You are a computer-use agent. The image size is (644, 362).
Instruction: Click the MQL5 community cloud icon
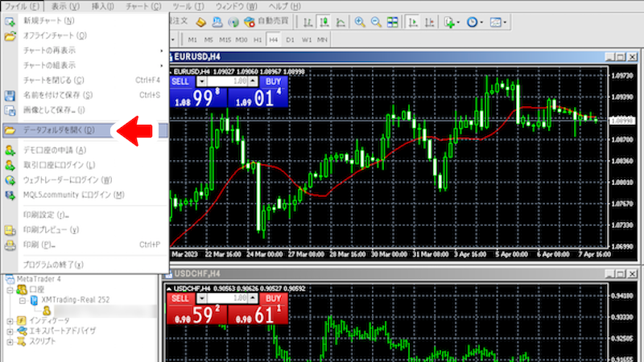217,23
